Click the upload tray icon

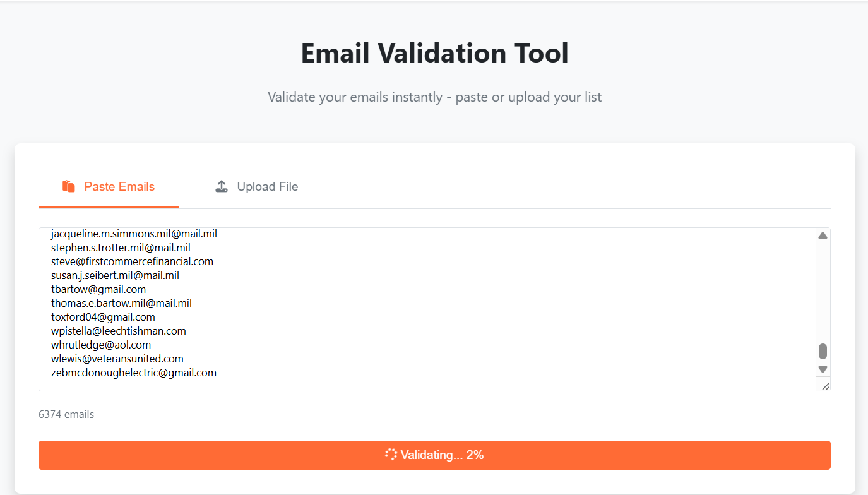tap(222, 186)
